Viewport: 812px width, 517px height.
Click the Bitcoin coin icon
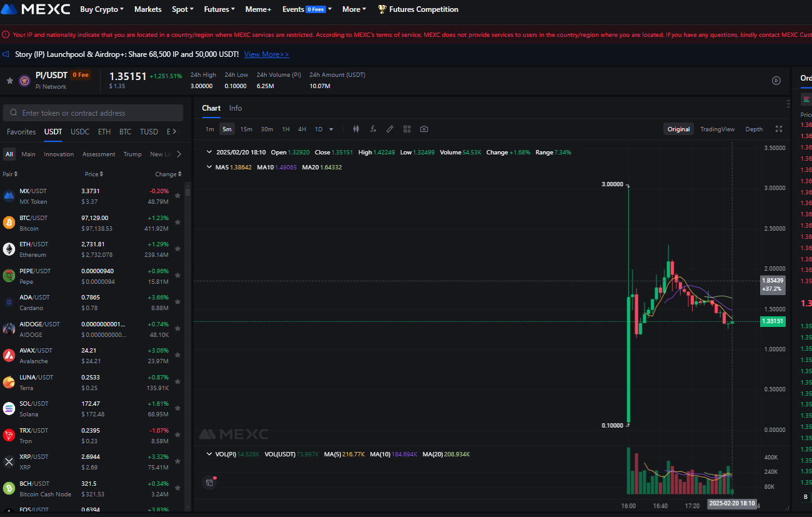point(9,223)
